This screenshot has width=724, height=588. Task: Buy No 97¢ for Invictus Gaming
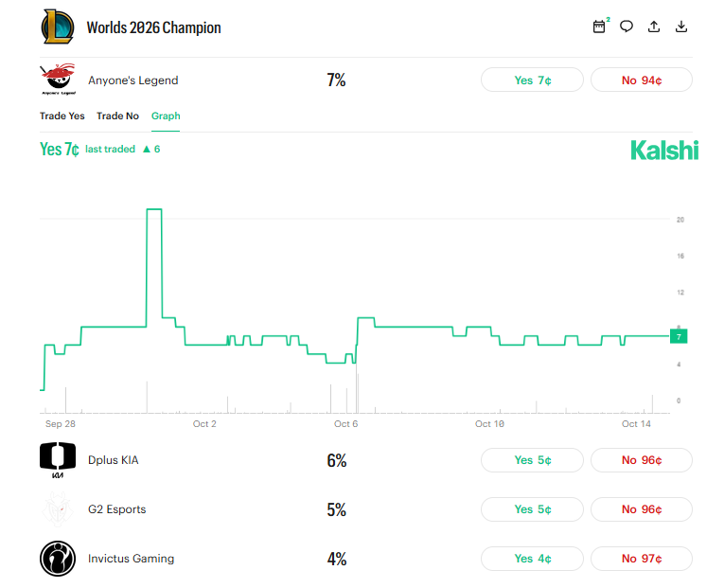[x=642, y=559]
